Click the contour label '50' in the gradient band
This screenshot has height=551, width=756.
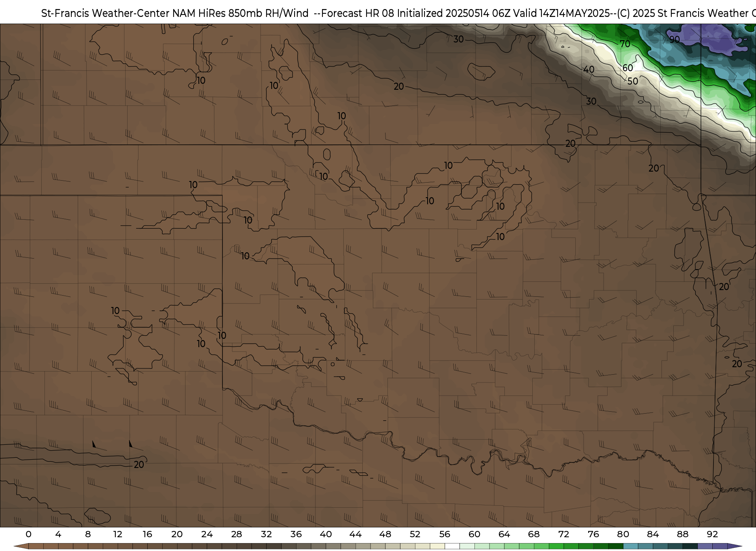point(632,81)
